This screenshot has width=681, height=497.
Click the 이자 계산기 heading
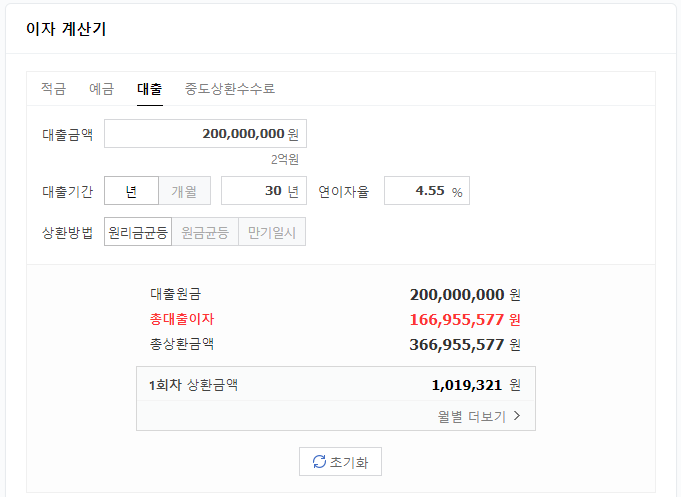coord(66,29)
